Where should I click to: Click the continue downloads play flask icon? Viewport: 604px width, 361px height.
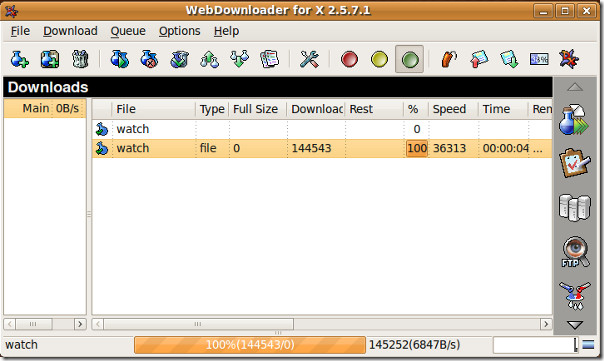[119, 59]
